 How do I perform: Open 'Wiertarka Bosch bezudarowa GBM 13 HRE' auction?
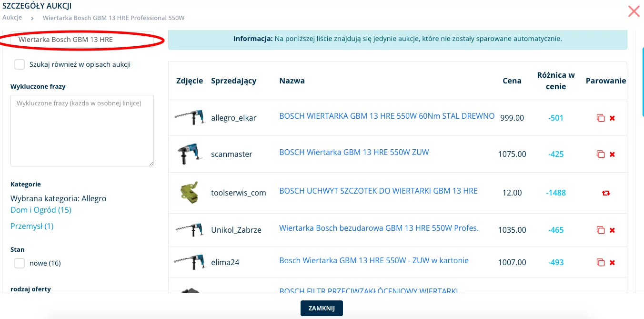379,228
